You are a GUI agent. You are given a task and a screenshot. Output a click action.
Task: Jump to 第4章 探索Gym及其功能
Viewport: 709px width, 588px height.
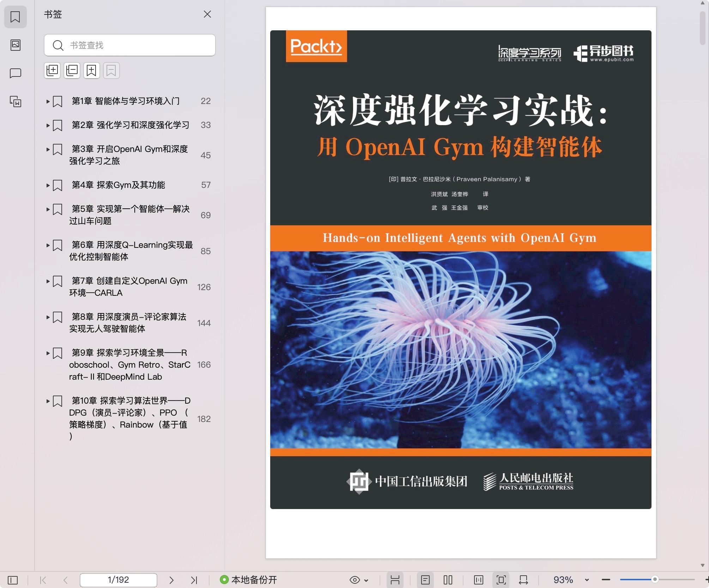(x=118, y=185)
